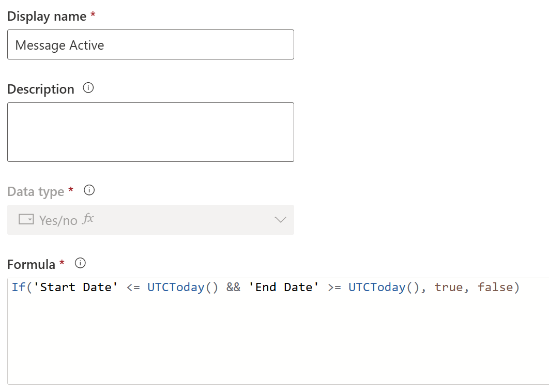Click the Formula info icon

[80, 263]
